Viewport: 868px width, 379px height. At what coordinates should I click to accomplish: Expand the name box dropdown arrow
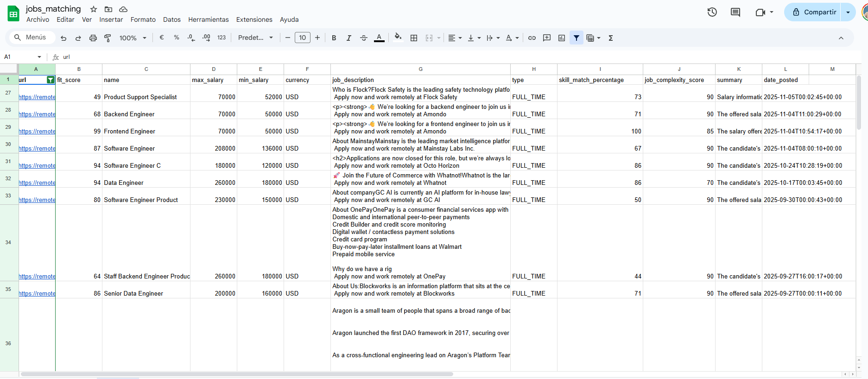pyautogui.click(x=39, y=57)
